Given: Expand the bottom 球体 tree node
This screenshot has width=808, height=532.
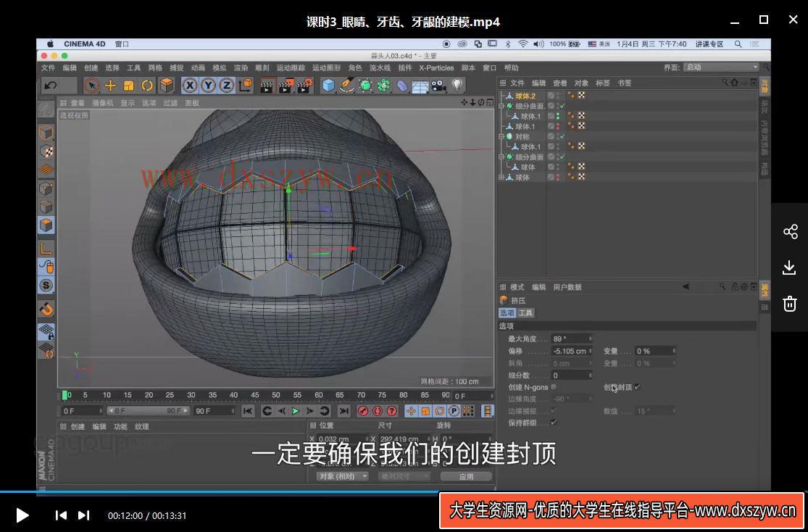Looking at the screenshot, I should point(501,178).
